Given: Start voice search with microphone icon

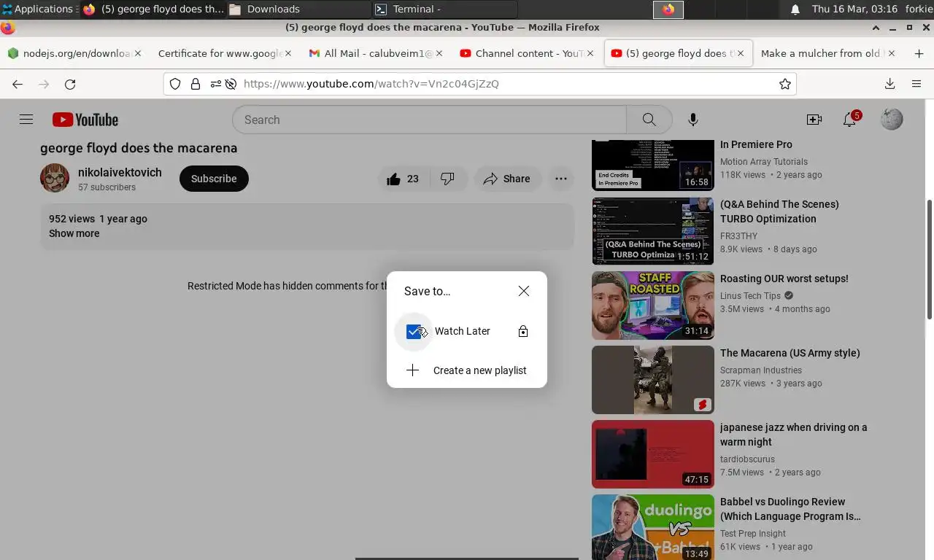Looking at the screenshot, I should coord(692,120).
